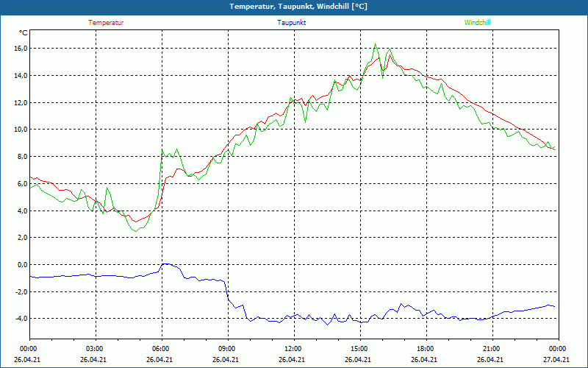This screenshot has height=368, width=588.
Task: Select the 12:00 time axis label
Action: [293, 349]
